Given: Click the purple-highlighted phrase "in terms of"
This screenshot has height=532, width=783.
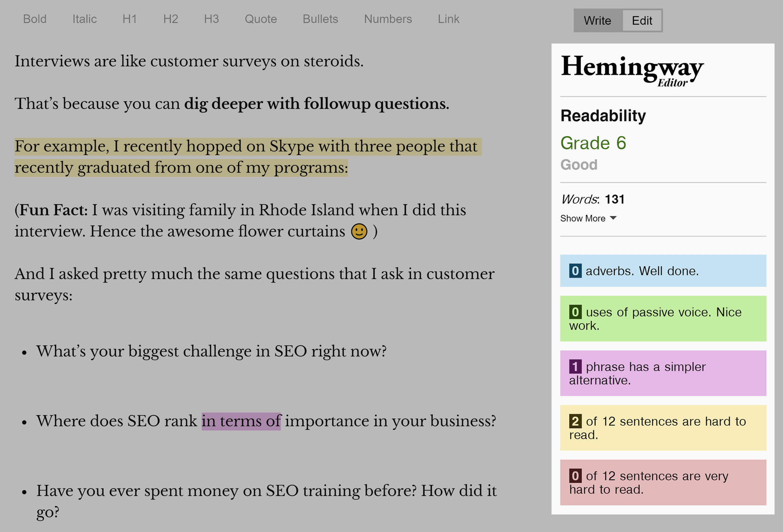Looking at the screenshot, I should point(241,421).
